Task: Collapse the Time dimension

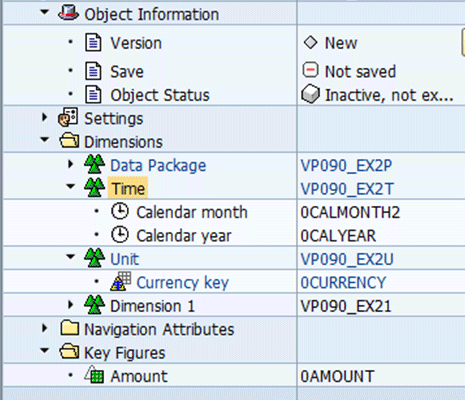Action: [x=70, y=186]
